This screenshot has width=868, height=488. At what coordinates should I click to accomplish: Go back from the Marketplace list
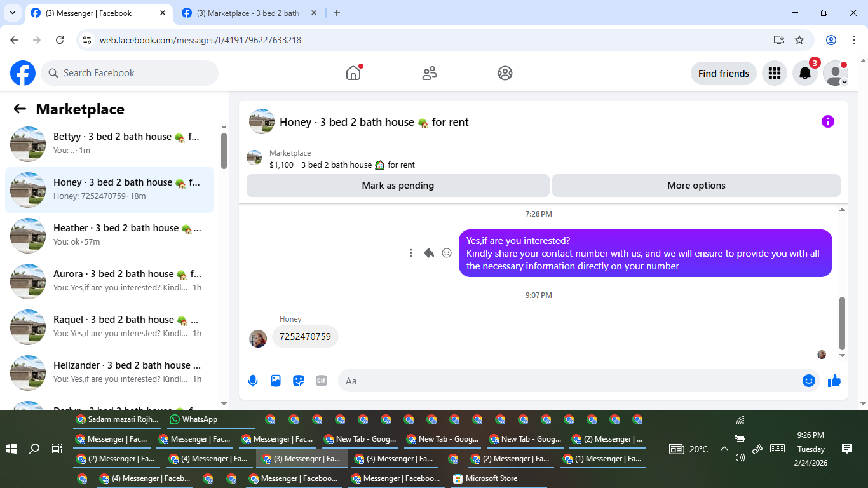coord(20,109)
